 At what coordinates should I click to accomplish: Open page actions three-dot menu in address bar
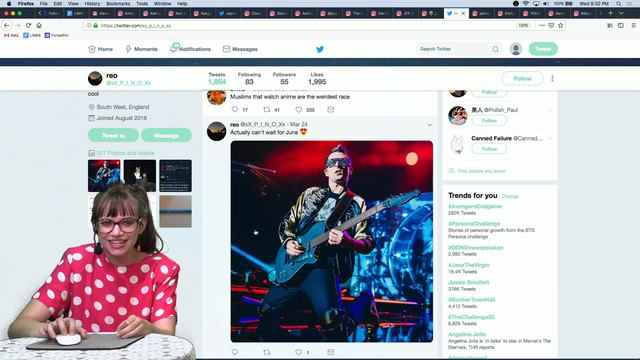coord(542,25)
